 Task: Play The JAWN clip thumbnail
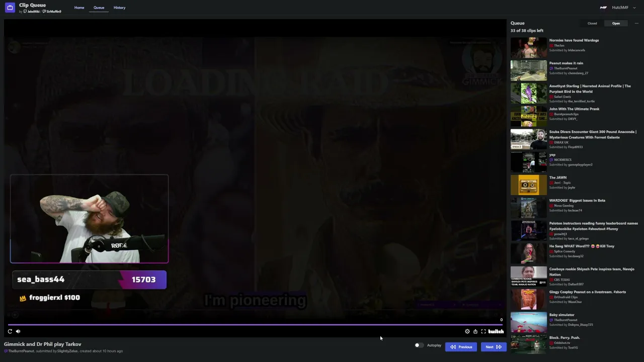point(528,185)
